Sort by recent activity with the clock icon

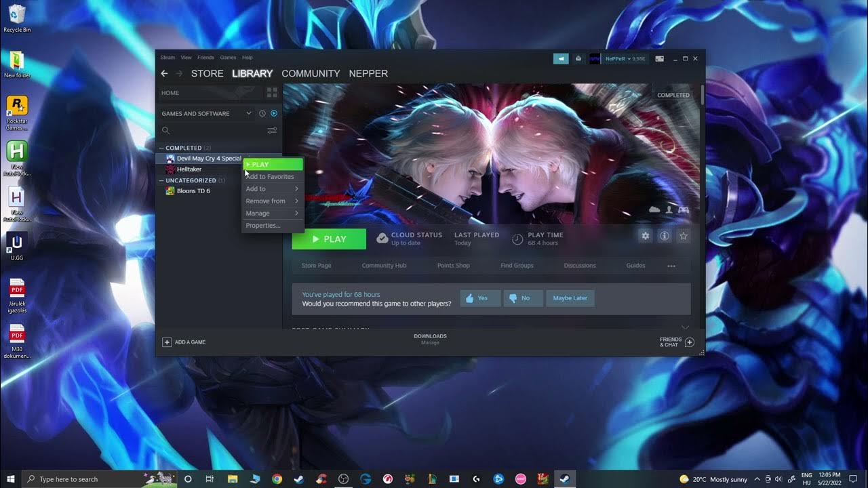click(262, 113)
